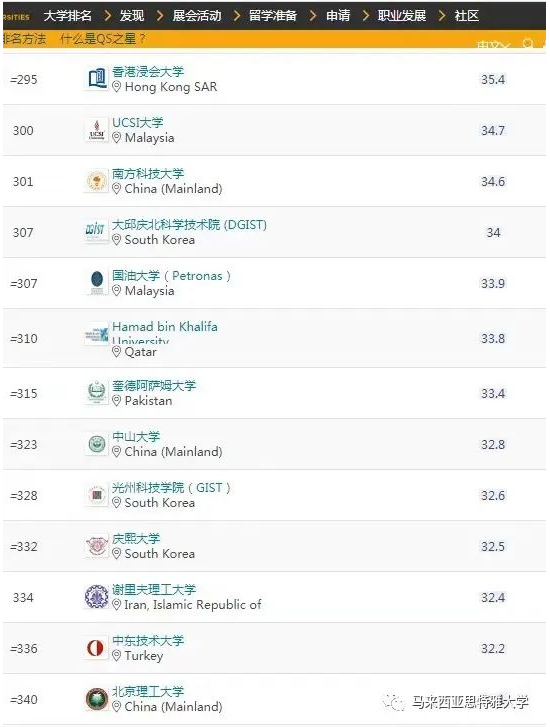The width and height of the screenshot is (550, 727).
Task: Click the 光州科技学院 (GIST) link
Action: (171, 488)
